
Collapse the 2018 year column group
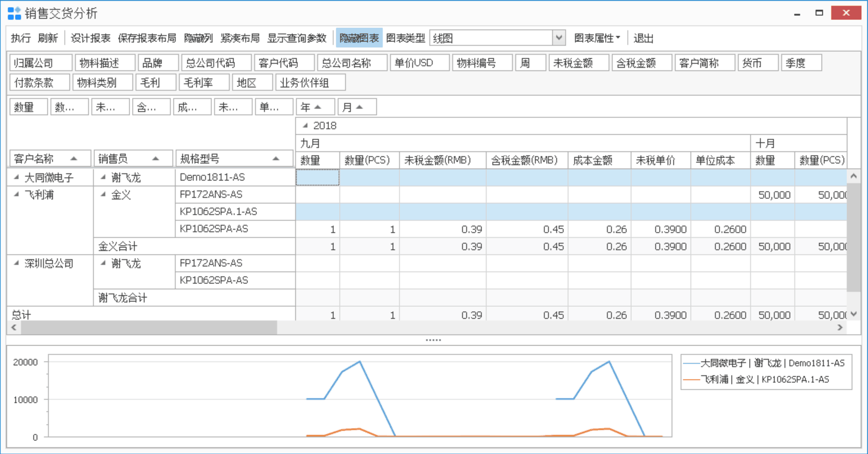pos(306,126)
